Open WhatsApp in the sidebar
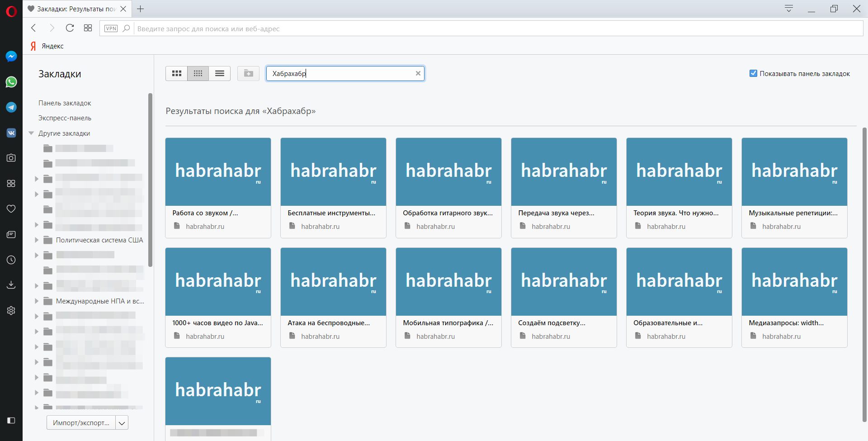 (11, 82)
